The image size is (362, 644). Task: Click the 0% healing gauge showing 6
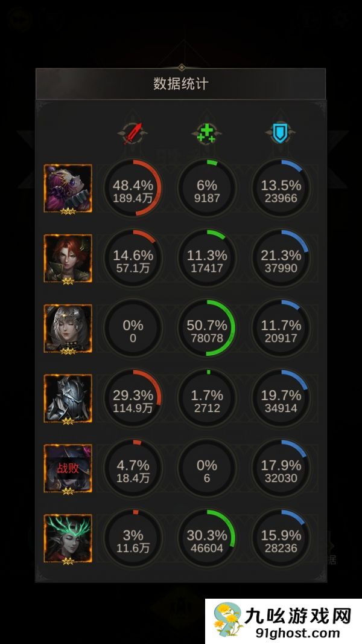[206, 468]
